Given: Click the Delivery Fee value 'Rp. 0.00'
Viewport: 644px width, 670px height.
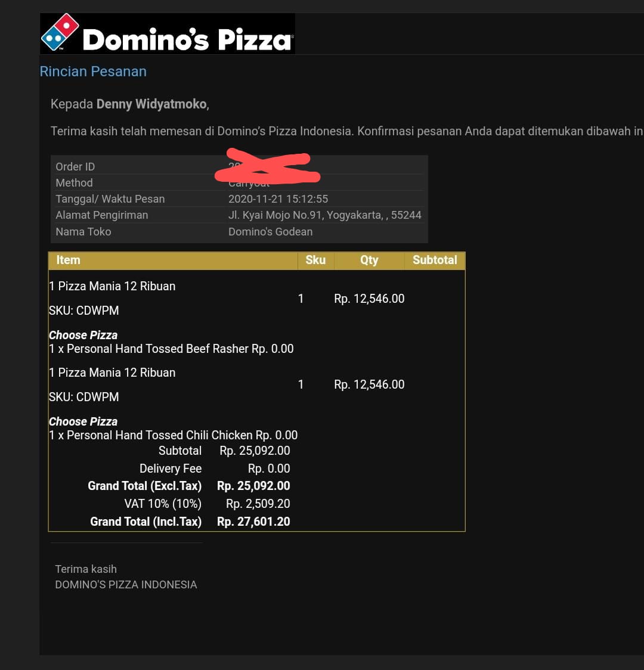Looking at the screenshot, I should coord(269,469).
